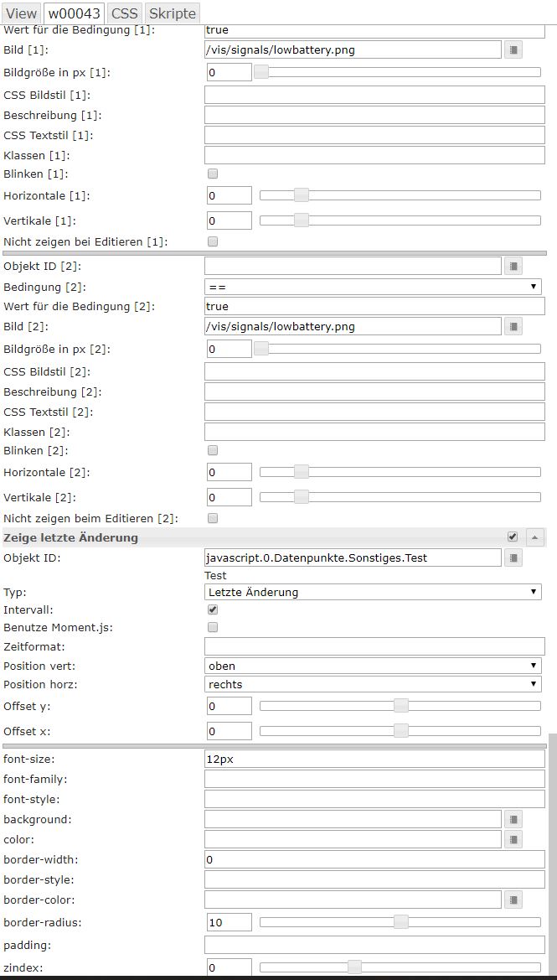Open Bedingung [2] dropdown
The width and height of the screenshot is (557, 980).
point(374,287)
